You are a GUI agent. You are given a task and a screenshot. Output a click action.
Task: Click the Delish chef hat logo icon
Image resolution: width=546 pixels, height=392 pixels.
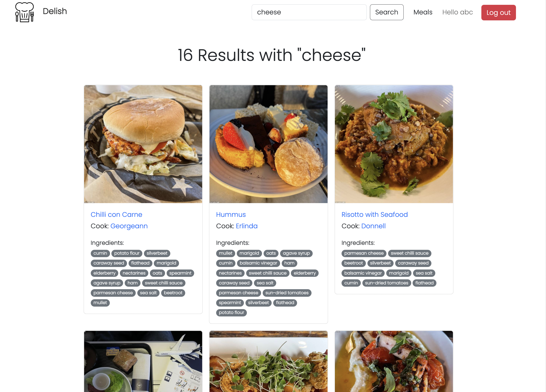pyautogui.click(x=24, y=12)
